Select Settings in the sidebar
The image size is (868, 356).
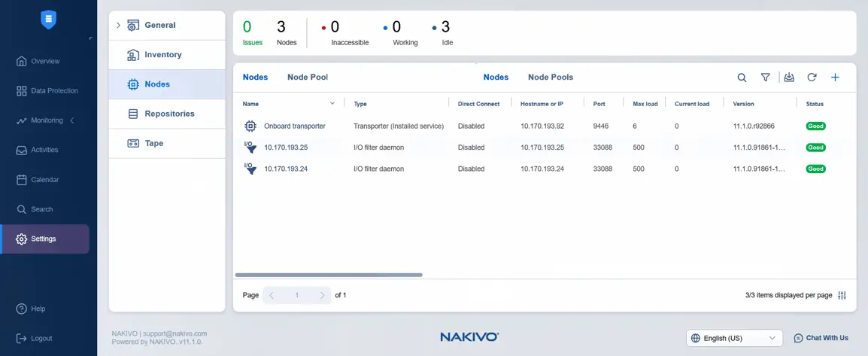45,239
